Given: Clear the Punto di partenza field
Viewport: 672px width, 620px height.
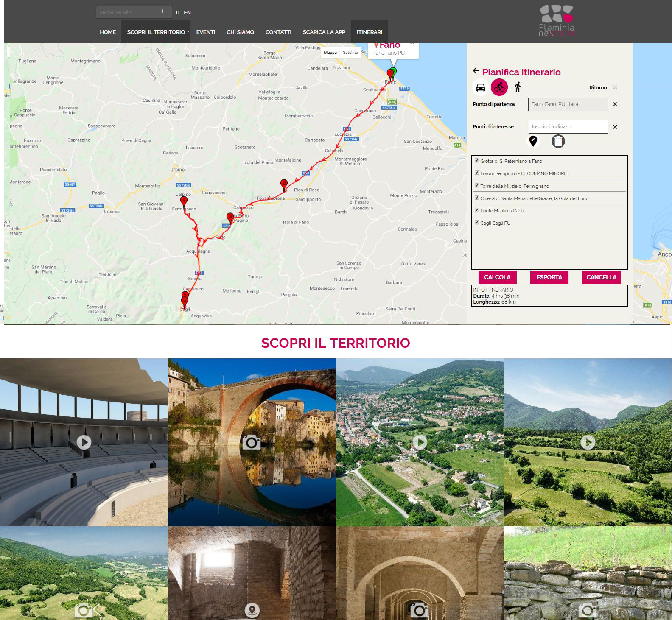Looking at the screenshot, I should pos(615,104).
